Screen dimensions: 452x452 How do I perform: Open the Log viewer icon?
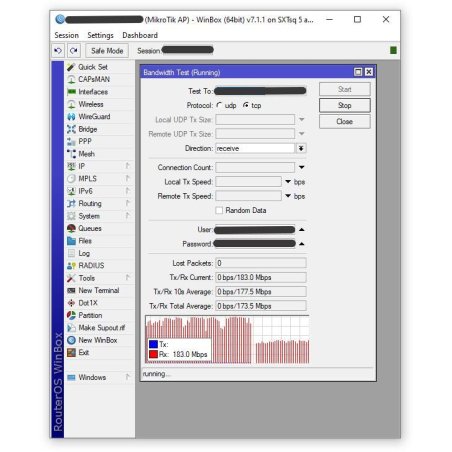click(71, 253)
